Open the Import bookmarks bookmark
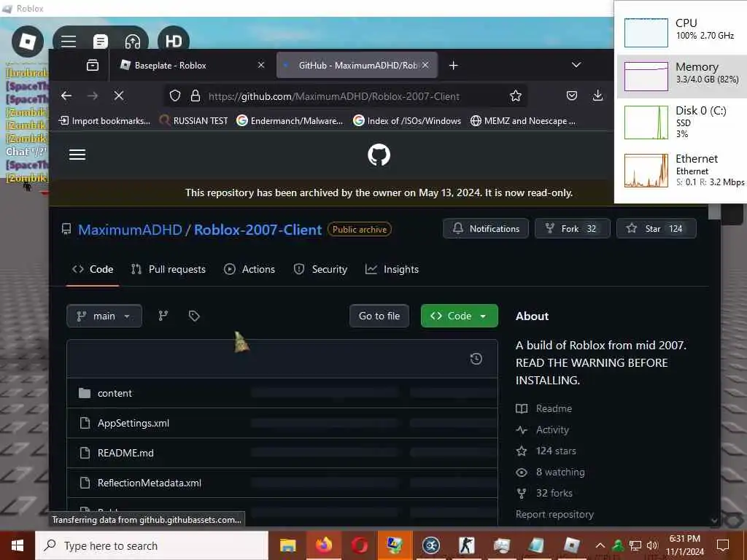The width and height of the screenshot is (747, 560). point(104,121)
